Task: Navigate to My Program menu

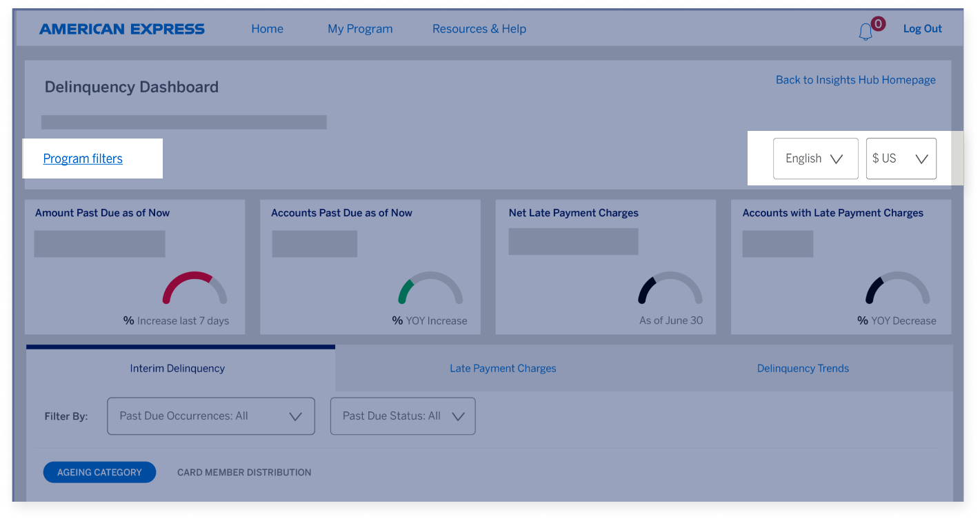Action: (x=360, y=28)
